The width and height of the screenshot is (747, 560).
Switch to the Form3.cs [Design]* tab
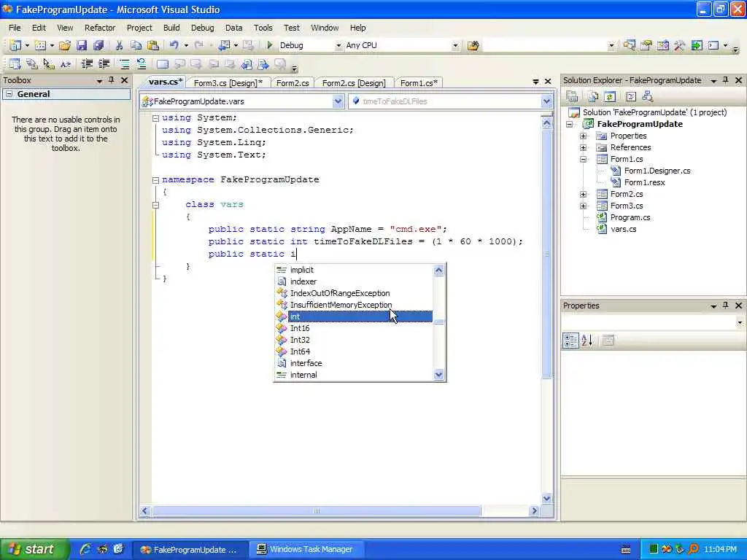pos(228,83)
